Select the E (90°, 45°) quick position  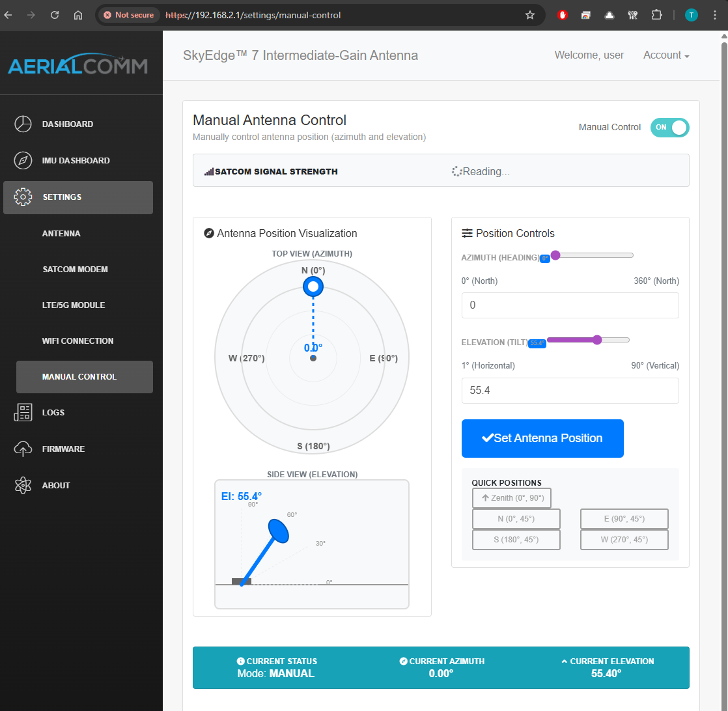624,519
